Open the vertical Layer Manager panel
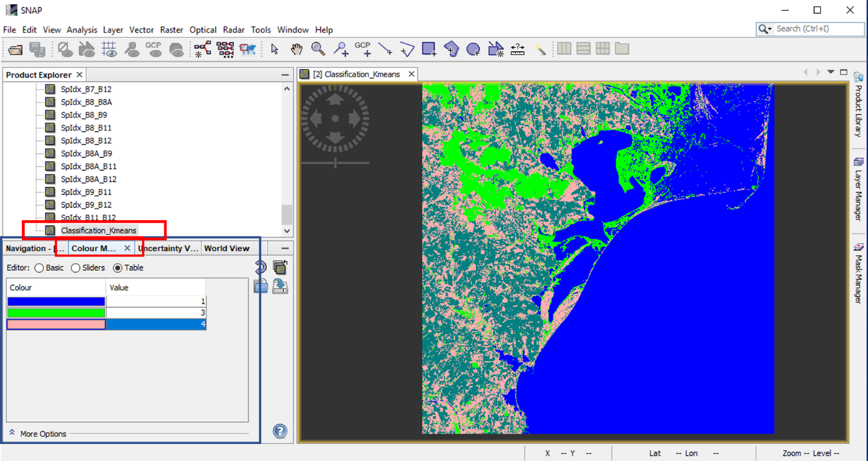The width and height of the screenshot is (868, 461). click(x=858, y=189)
